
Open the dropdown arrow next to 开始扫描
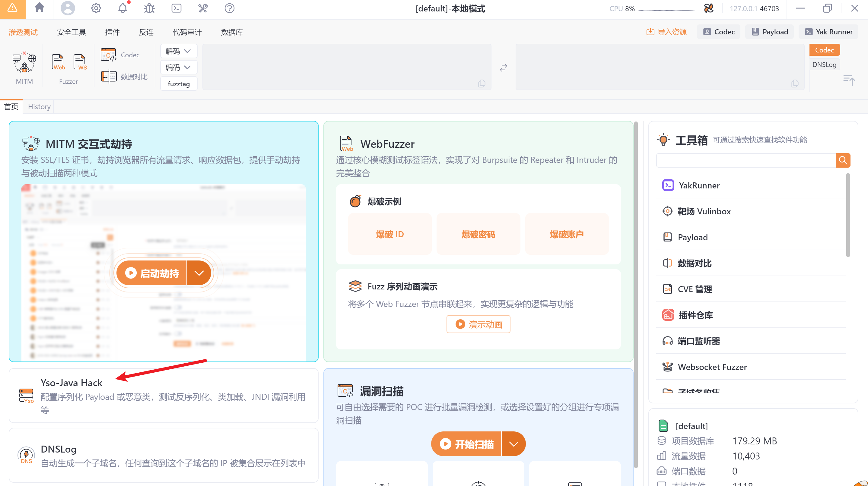(x=513, y=444)
